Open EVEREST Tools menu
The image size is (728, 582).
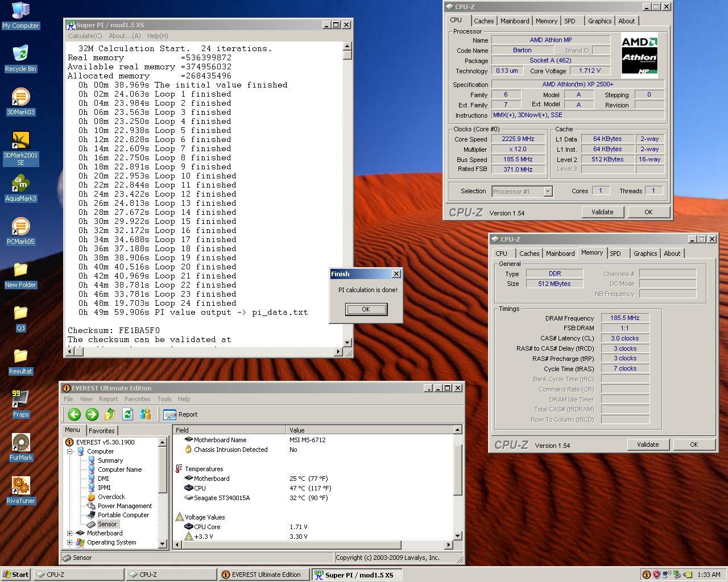164,399
